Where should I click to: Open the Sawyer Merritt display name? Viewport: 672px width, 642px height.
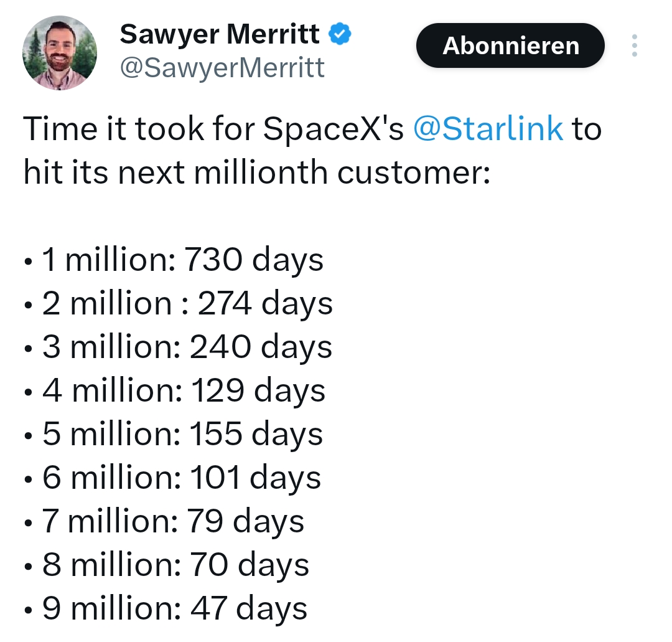click(220, 34)
